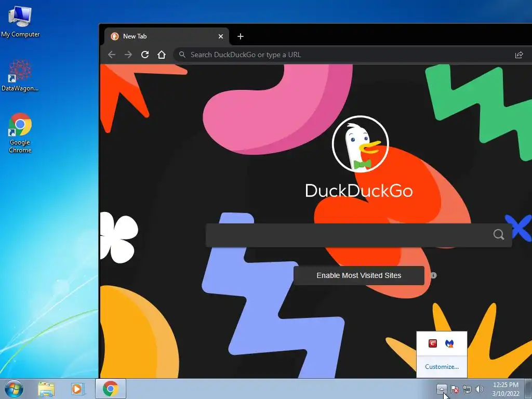532x399 pixels.
Task: Close the New Tab tab
Action: point(221,36)
